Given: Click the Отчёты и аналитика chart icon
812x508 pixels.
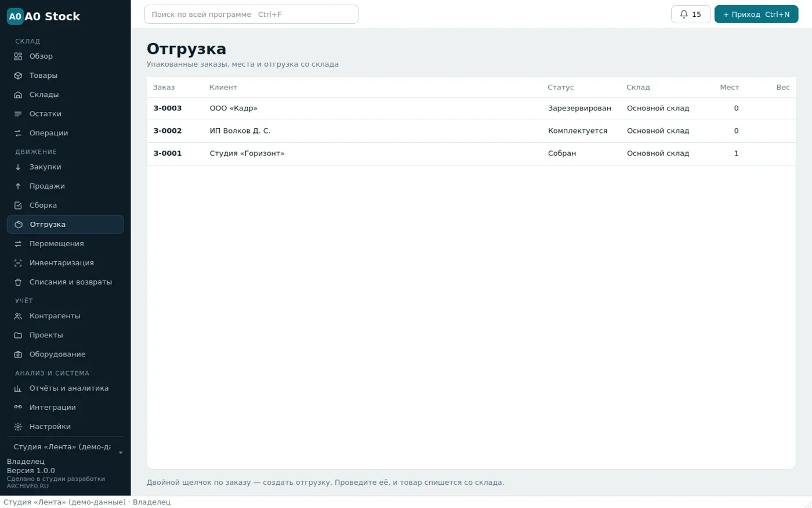Looking at the screenshot, I should click(18, 388).
